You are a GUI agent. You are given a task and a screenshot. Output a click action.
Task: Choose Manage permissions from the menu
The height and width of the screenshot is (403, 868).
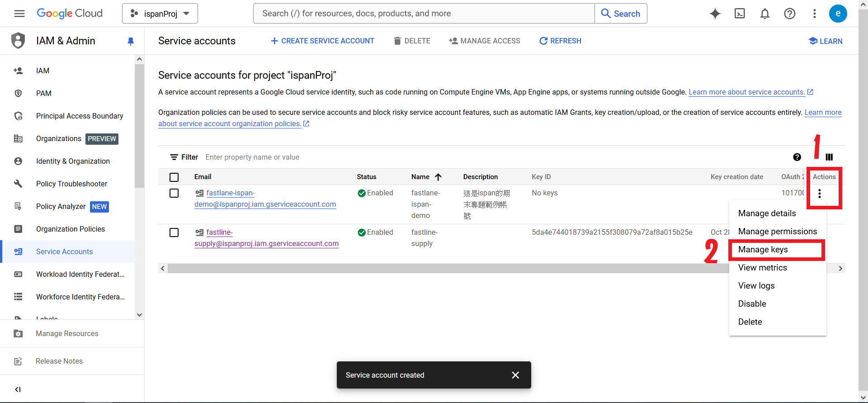pyautogui.click(x=778, y=231)
